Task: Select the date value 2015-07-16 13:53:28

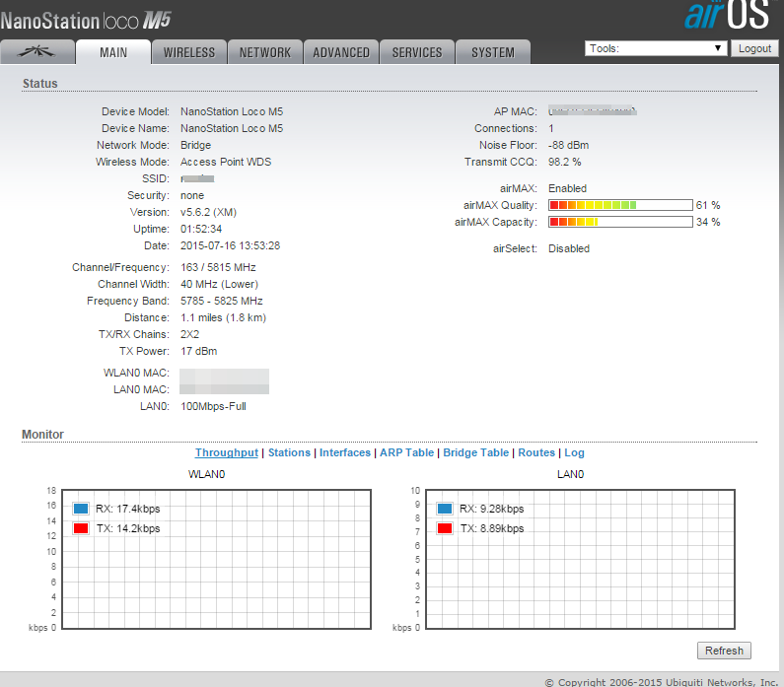Action: 230,245
